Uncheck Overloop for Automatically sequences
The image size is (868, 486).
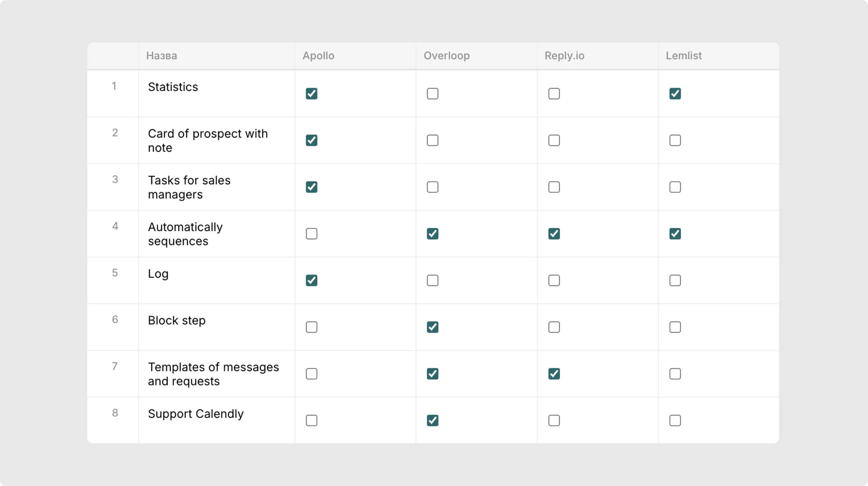(432, 234)
